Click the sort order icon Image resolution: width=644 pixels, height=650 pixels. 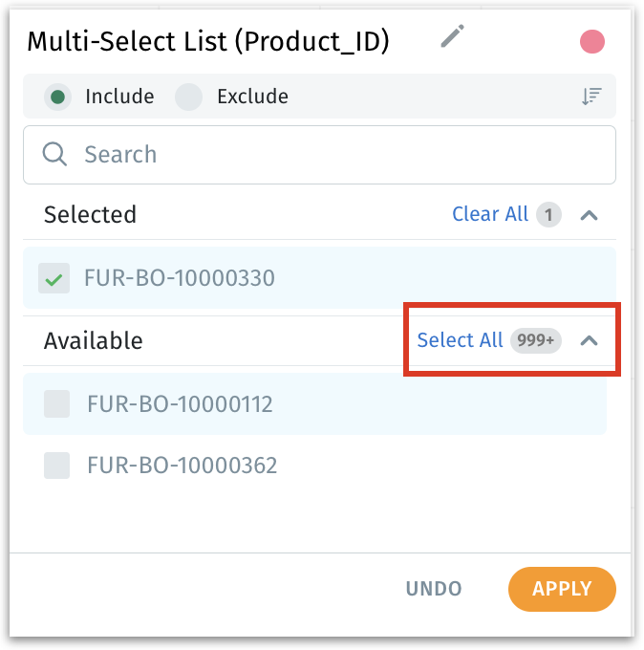pos(591,97)
